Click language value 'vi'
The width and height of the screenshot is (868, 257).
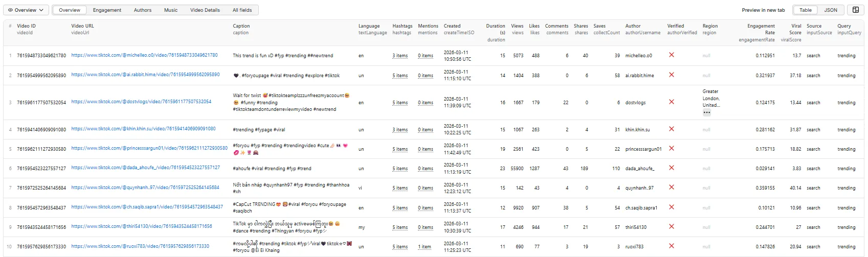[360, 188]
